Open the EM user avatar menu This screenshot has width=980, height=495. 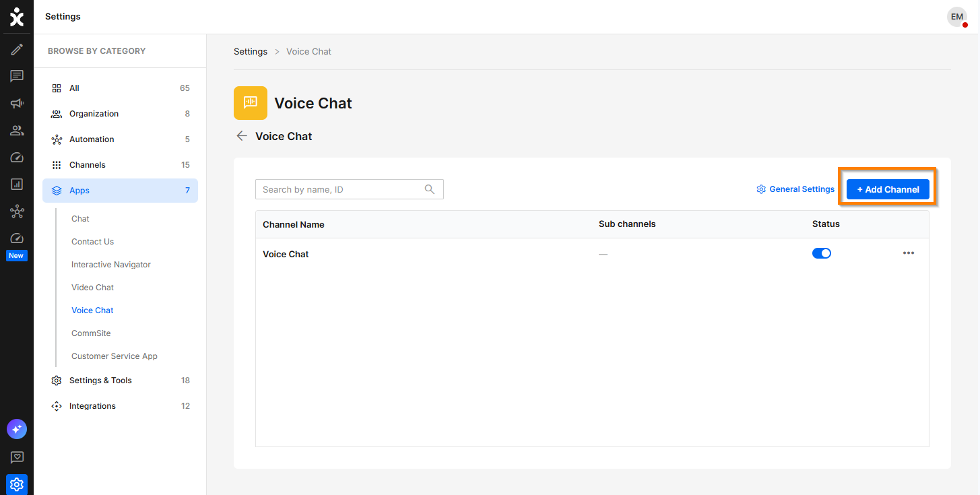click(957, 17)
